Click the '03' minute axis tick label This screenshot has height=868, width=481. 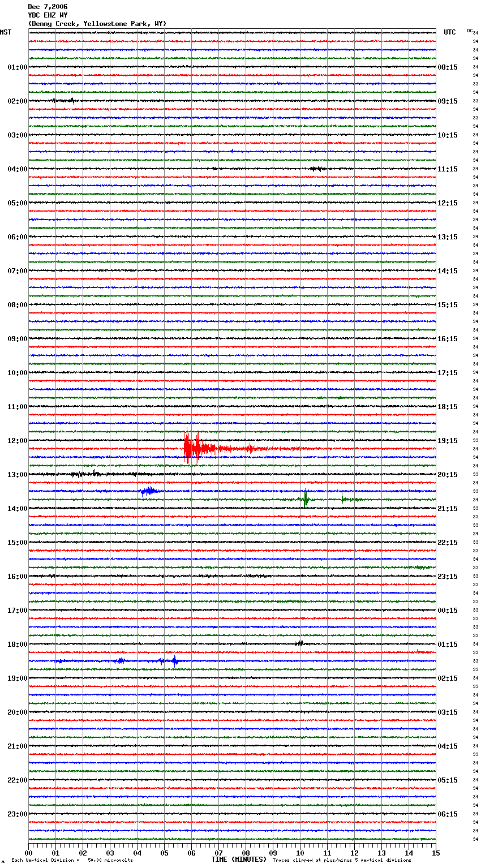pos(110,853)
